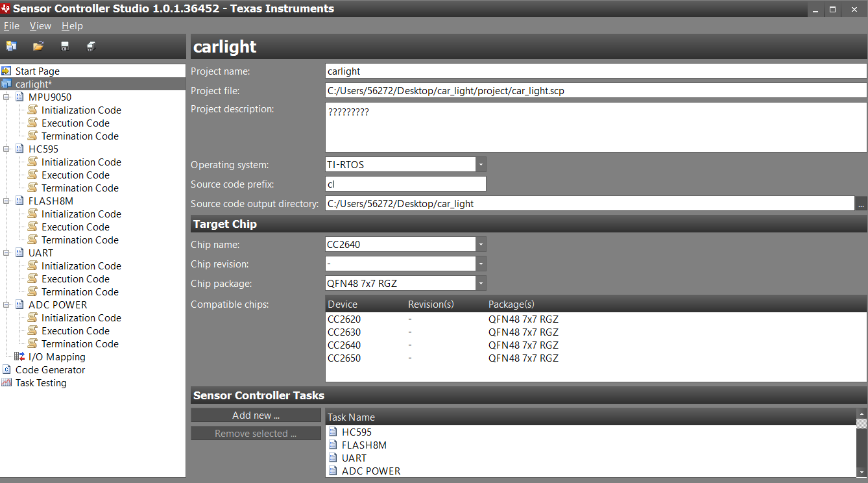Click the UART task icon in tree
The image size is (868, 483).
click(19, 253)
